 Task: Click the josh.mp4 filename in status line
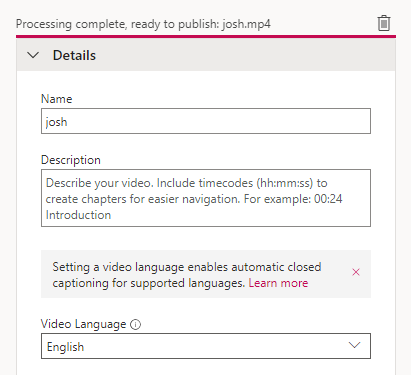(246, 24)
